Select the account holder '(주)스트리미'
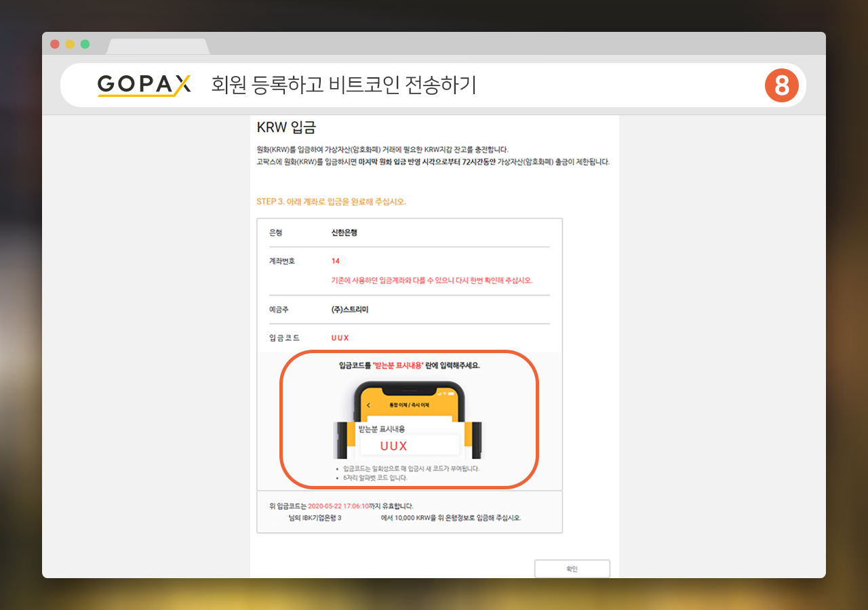The width and height of the screenshot is (868, 610). pos(350,309)
